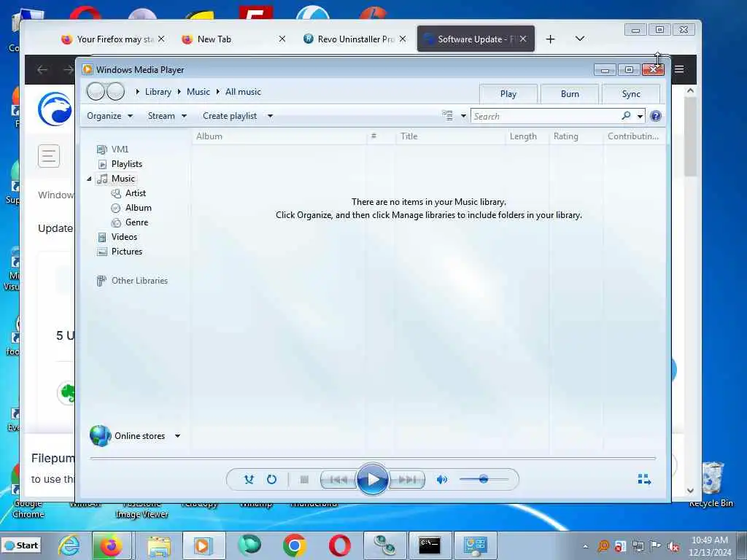Click the Back navigation button in Media Player

click(x=96, y=91)
